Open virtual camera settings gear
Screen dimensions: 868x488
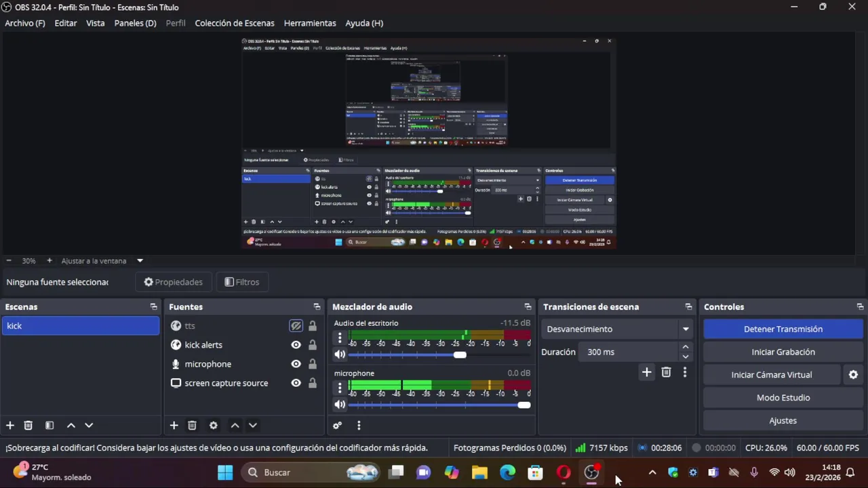pos(853,374)
